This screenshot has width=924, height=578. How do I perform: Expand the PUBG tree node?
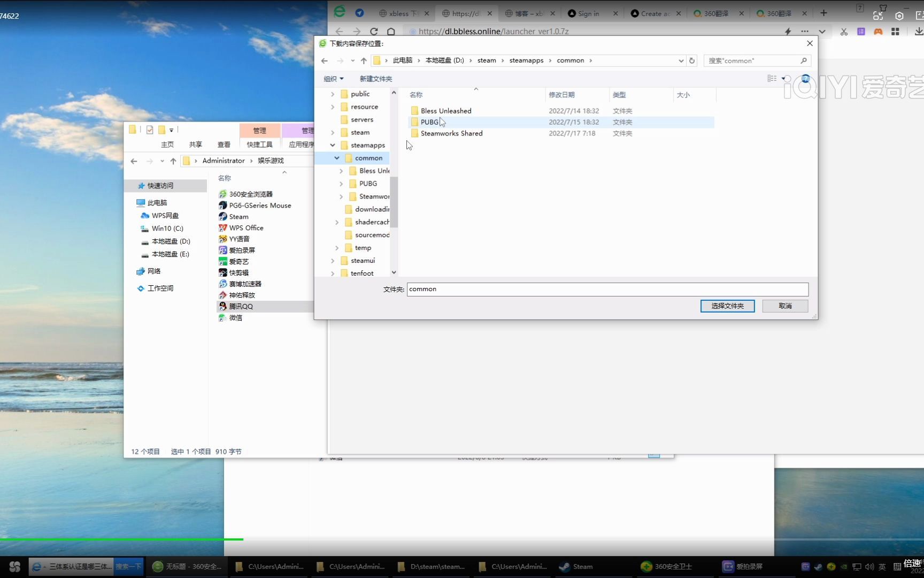pyautogui.click(x=341, y=184)
